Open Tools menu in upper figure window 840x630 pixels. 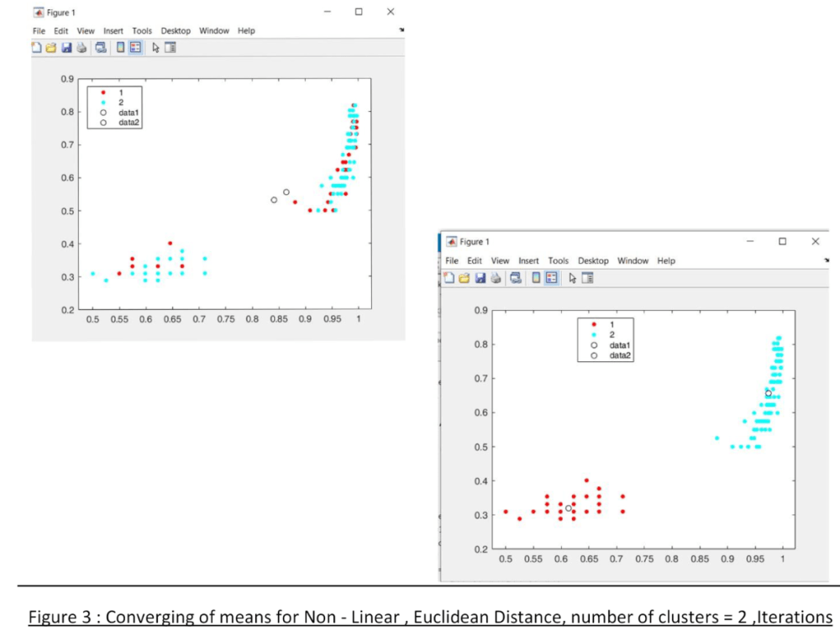[x=142, y=31]
